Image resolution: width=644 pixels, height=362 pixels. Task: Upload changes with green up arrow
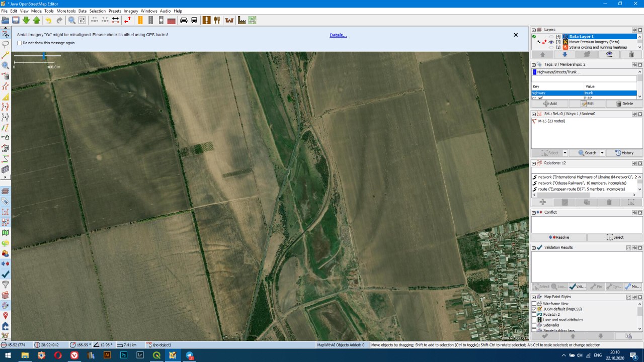point(36,20)
